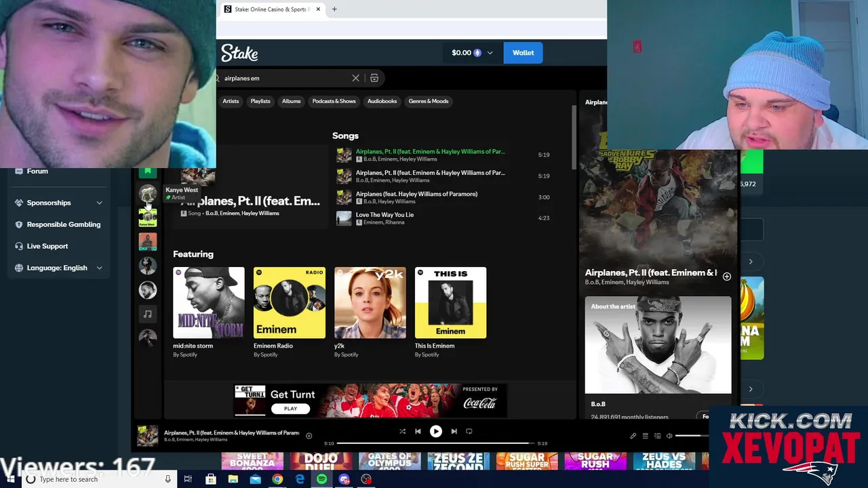Filter results by Audiobooks
This screenshot has height=488, width=868.
pyautogui.click(x=382, y=101)
